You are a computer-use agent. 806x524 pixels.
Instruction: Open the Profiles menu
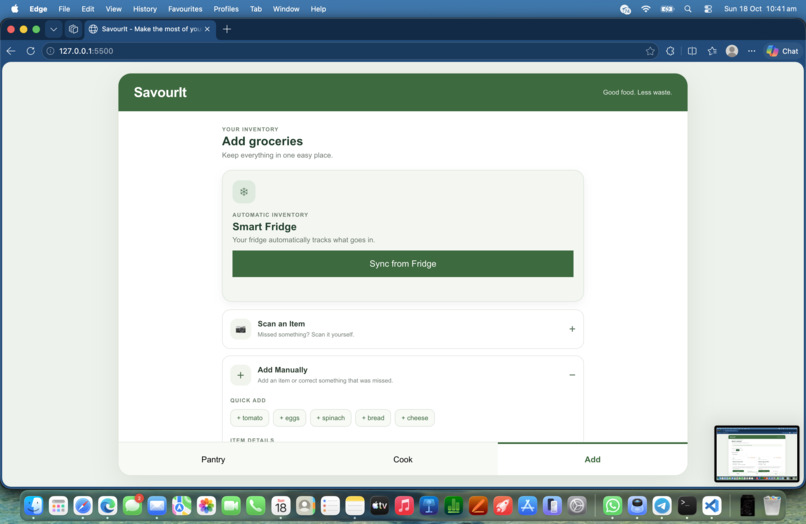[x=226, y=9]
